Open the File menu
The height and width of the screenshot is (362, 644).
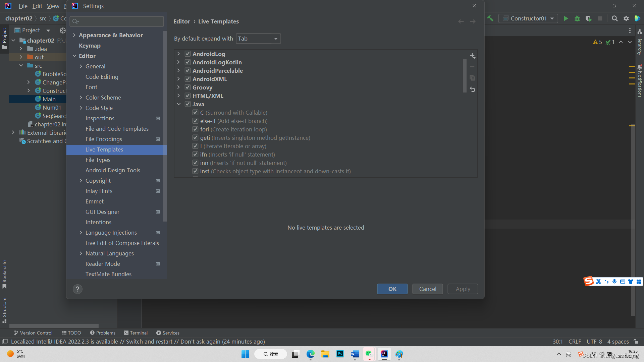pyautogui.click(x=23, y=6)
